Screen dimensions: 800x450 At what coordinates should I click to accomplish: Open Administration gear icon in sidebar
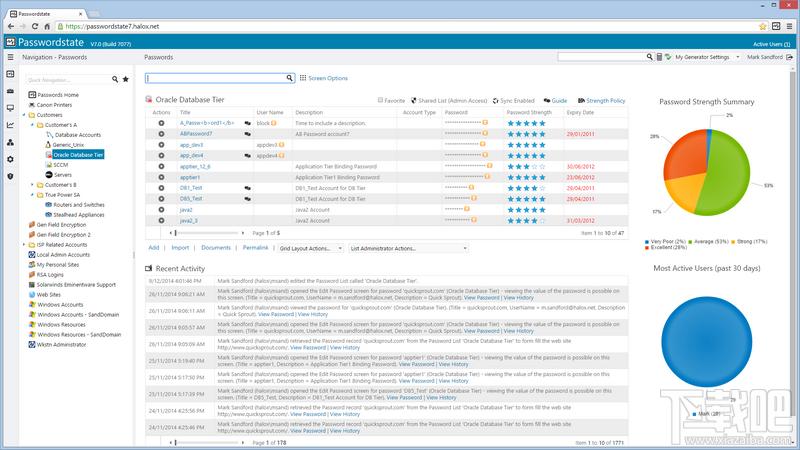pos(10,159)
